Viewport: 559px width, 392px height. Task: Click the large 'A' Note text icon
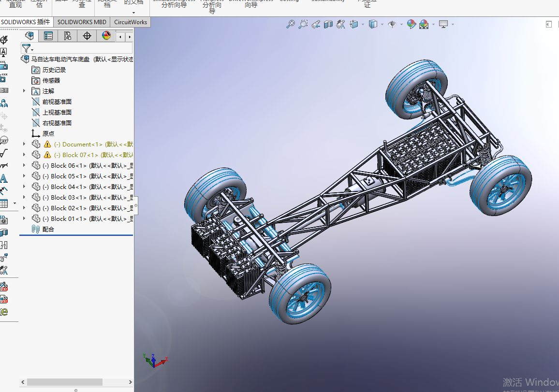tap(3, 178)
